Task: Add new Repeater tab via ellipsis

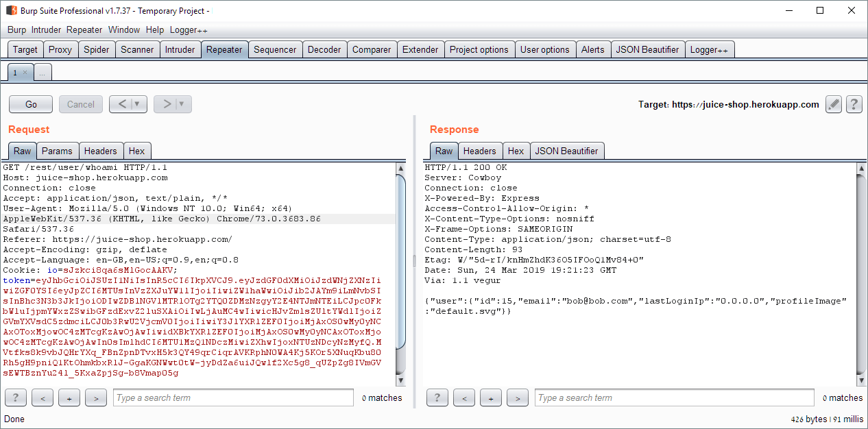Action: [42, 72]
